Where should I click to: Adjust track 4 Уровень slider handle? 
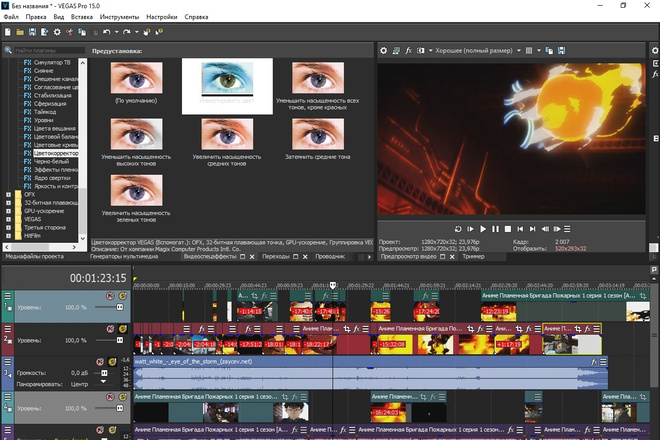[120, 408]
